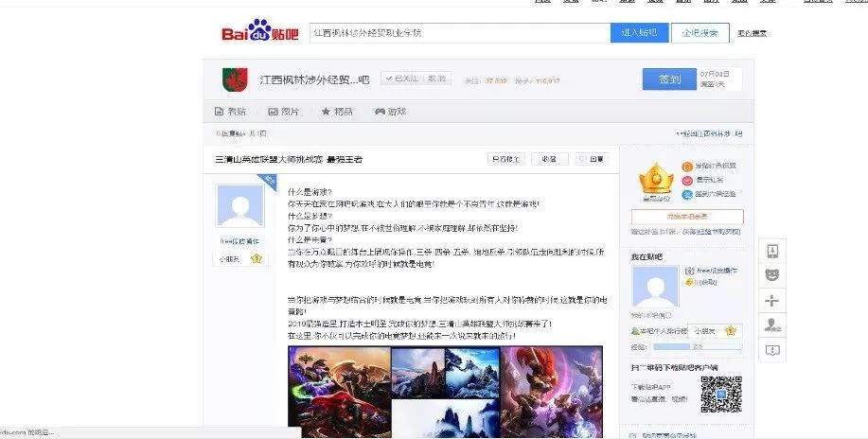Click my avatar under 我在贴吧
The height and width of the screenshot is (439, 868).
pos(655,287)
